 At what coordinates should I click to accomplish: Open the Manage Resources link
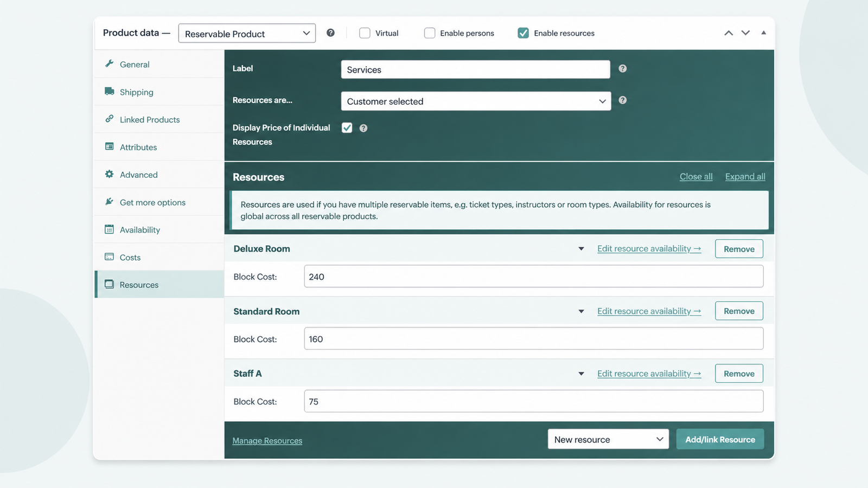[267, 441]
